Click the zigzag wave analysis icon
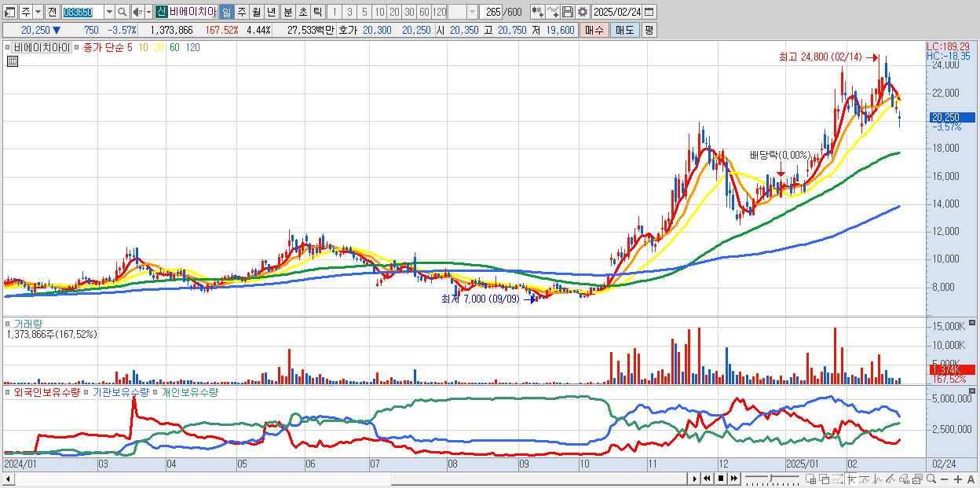Image resolution: width=980 pixels, height=488 pixels. [878, 479]
